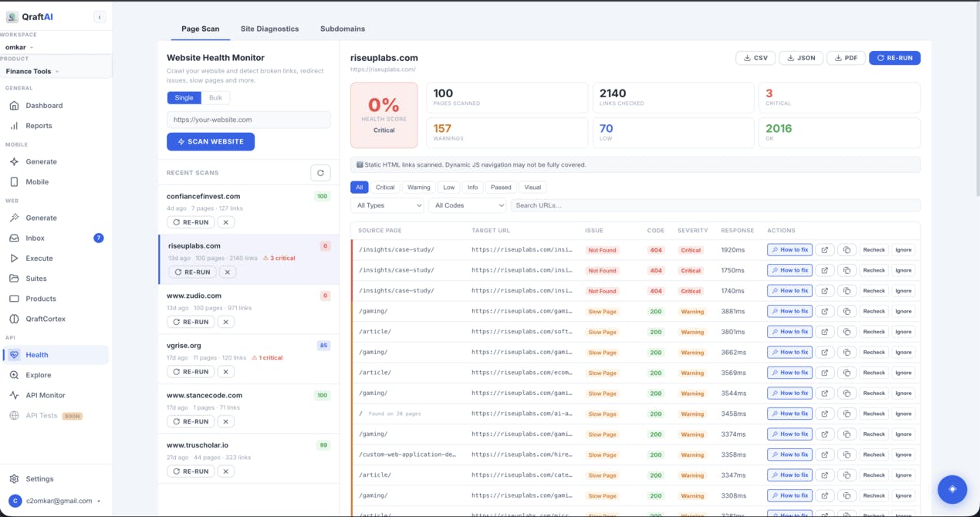Filter results by Passed
The image size is (980, 517).
pyautogui.click(x=501, y=188)
